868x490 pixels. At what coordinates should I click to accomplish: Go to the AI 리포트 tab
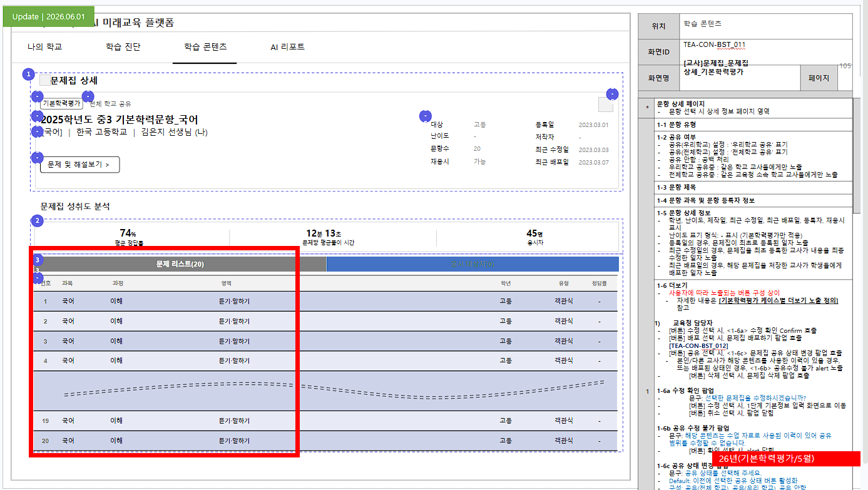(x=287, y=47)
